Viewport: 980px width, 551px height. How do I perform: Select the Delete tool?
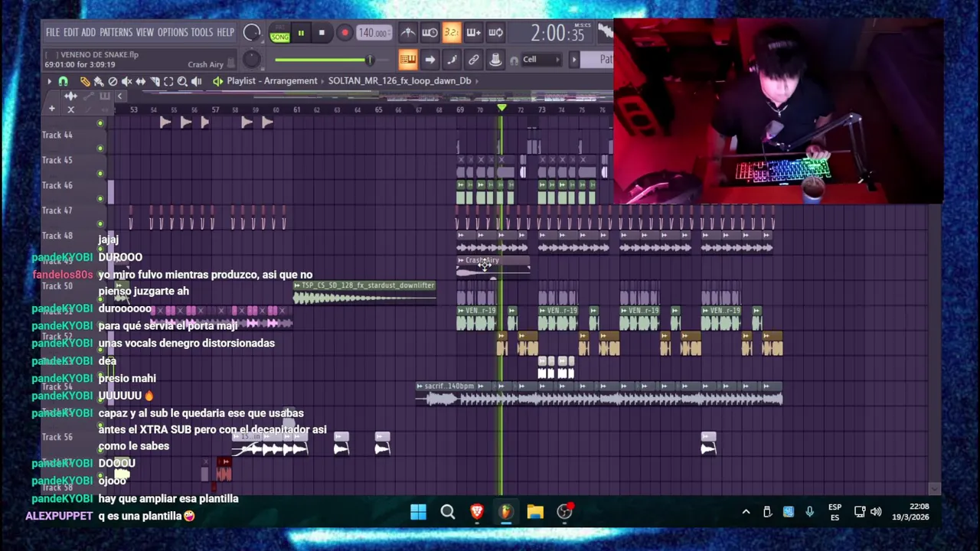tap(113, 81)
